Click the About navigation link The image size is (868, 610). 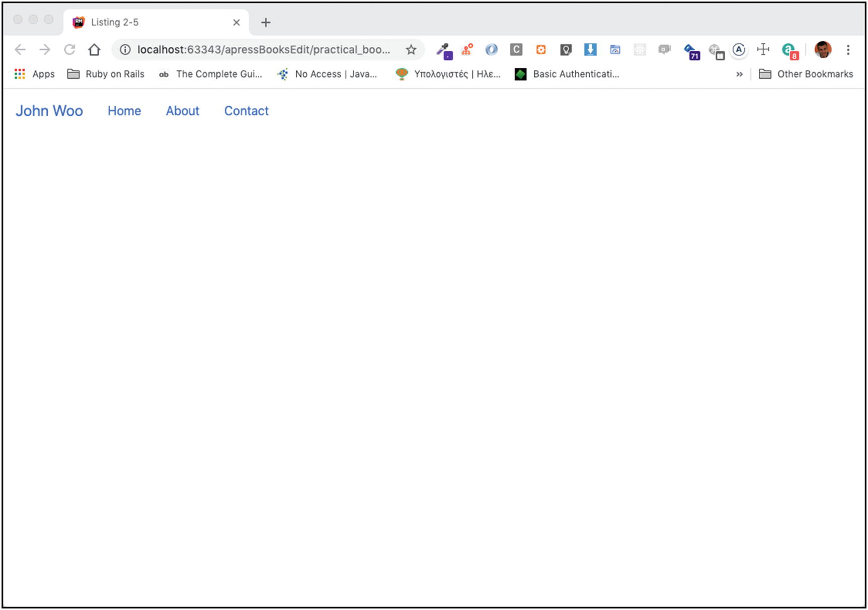[182, 111]
